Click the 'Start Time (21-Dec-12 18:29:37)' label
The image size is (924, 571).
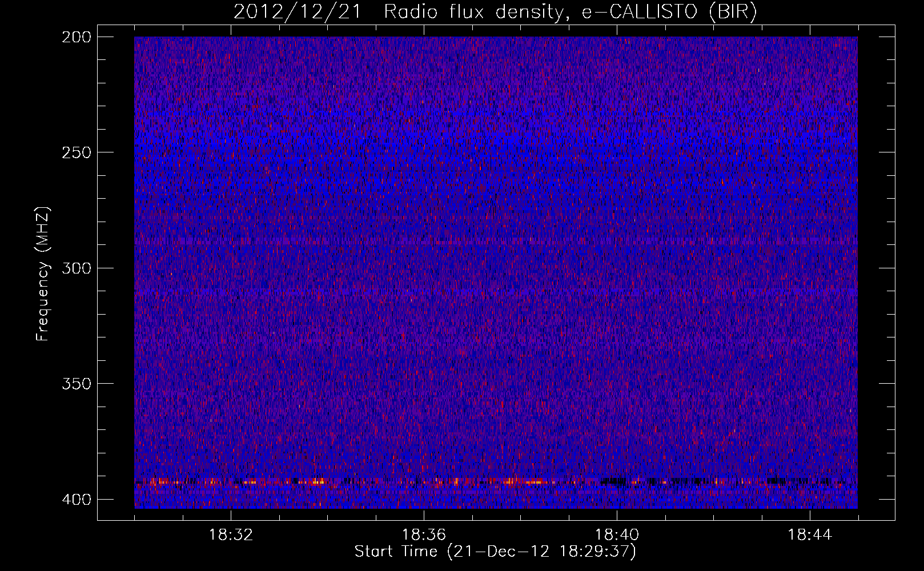point(495,552)
